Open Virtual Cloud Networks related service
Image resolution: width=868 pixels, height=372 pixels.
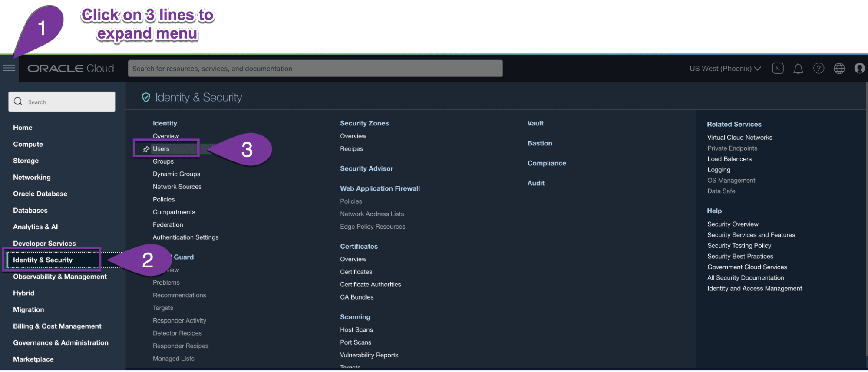pos(739,138)
